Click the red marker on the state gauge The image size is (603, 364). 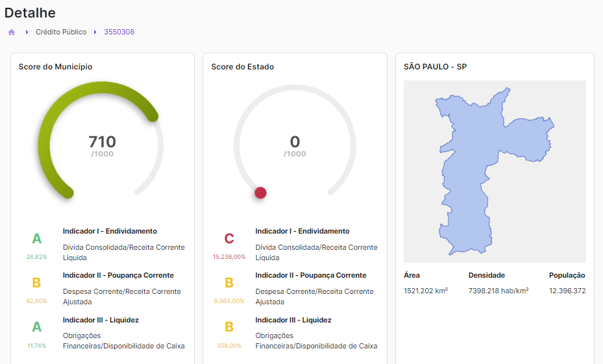pyautogui.click(x=260, y=193)
